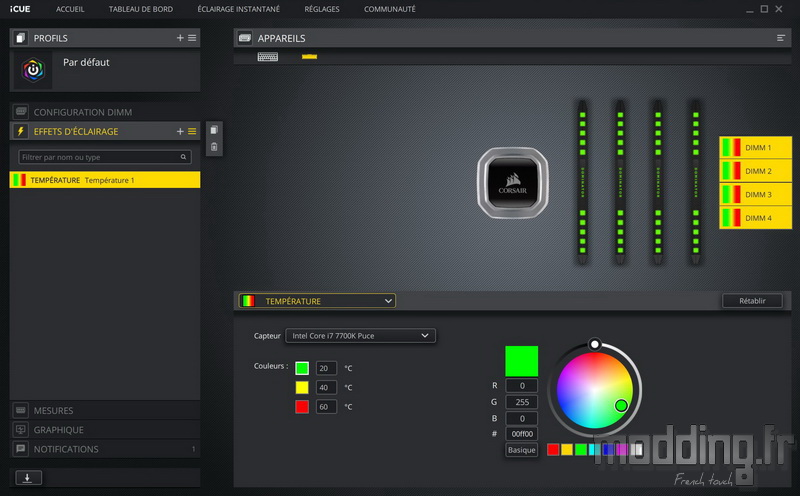Open the Profils options menu icon
800x496 pixels.
[192, 38]
